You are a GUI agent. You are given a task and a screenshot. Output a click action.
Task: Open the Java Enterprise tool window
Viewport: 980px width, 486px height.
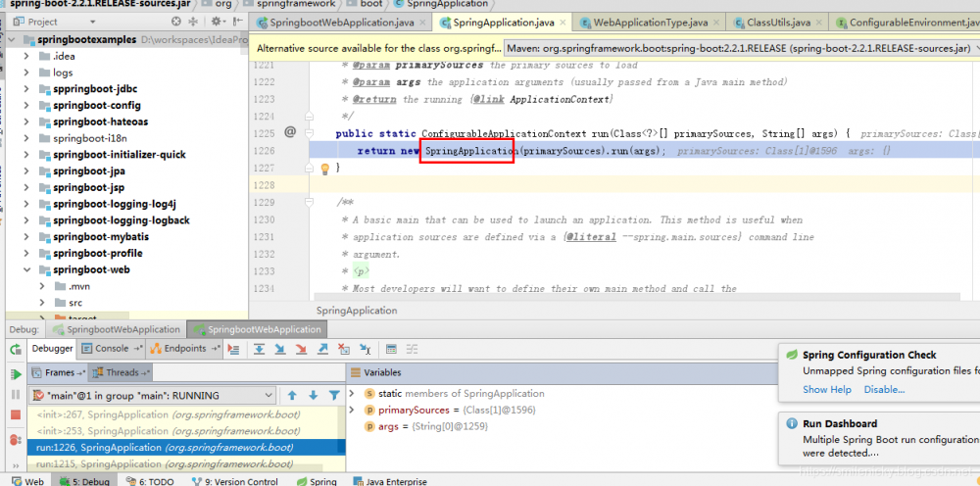389,482
